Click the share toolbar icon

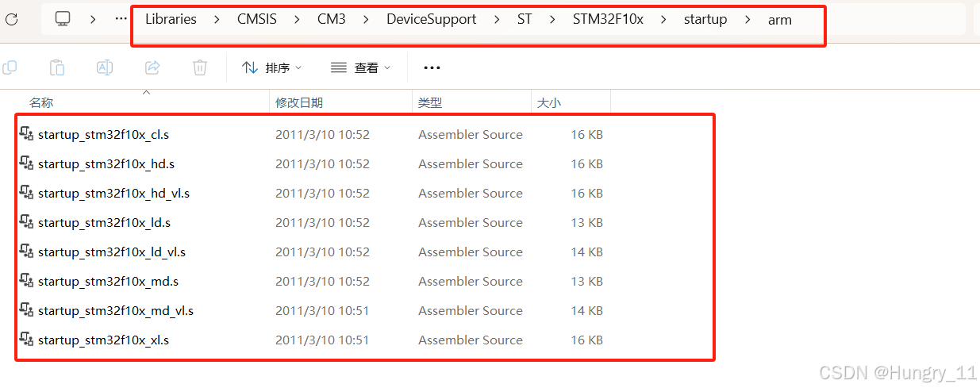(152, 68)
